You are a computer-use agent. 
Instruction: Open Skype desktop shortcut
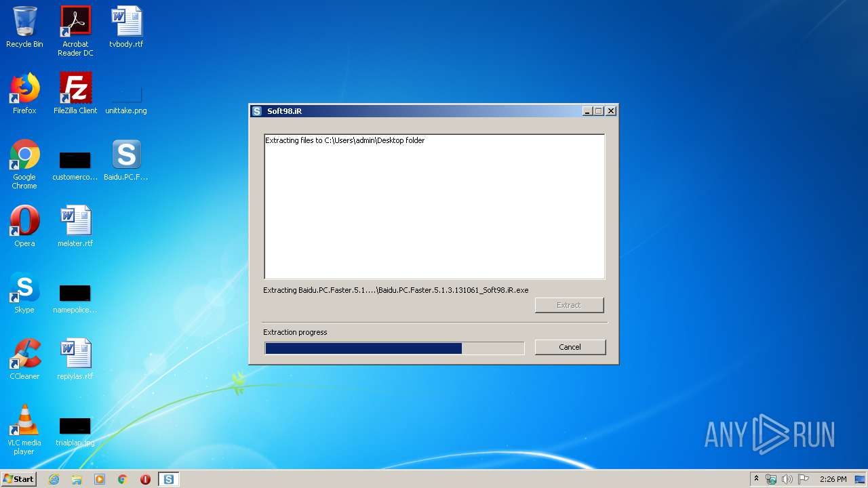coord(24,293)
